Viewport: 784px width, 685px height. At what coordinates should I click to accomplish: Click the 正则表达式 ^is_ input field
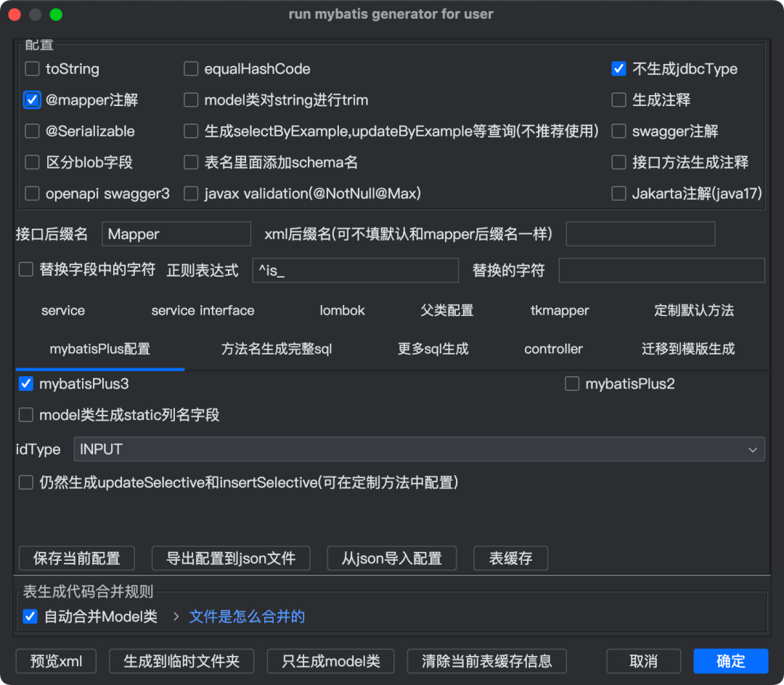[x=355, y=270]
